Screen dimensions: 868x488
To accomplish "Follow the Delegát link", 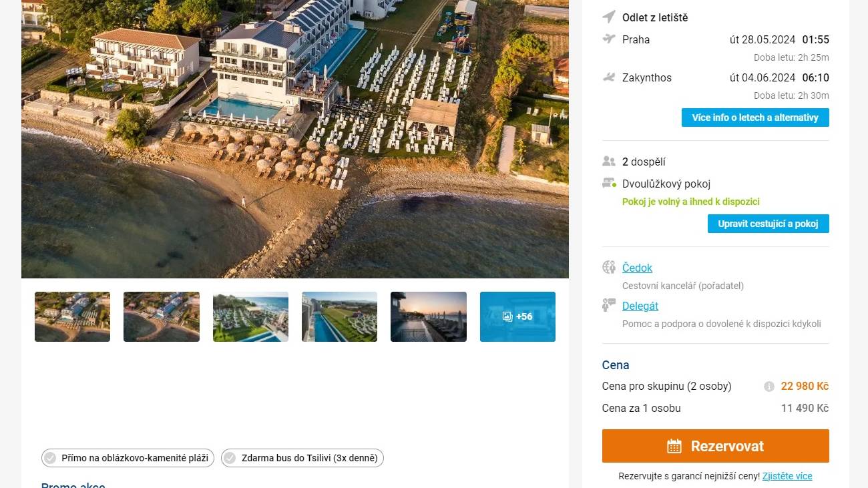I will click(x=640, y=306).
